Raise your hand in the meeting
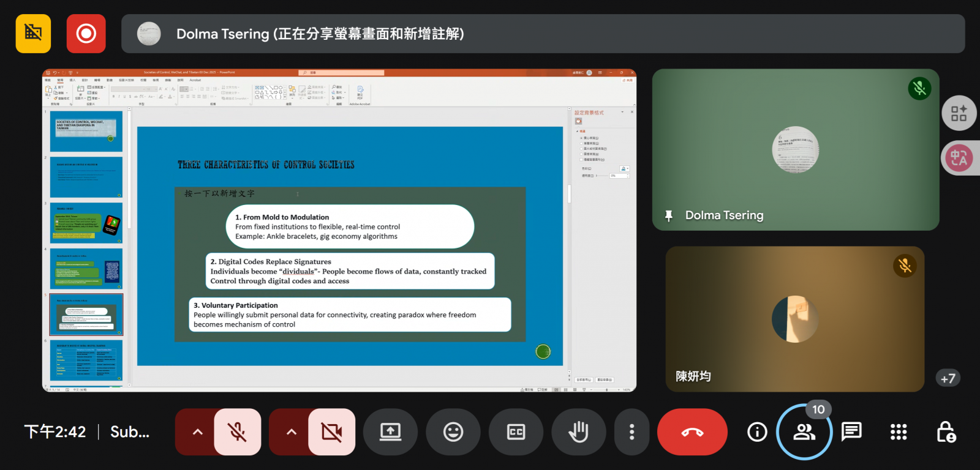This screenshot has width=980, height=470. tap(578, 432)
